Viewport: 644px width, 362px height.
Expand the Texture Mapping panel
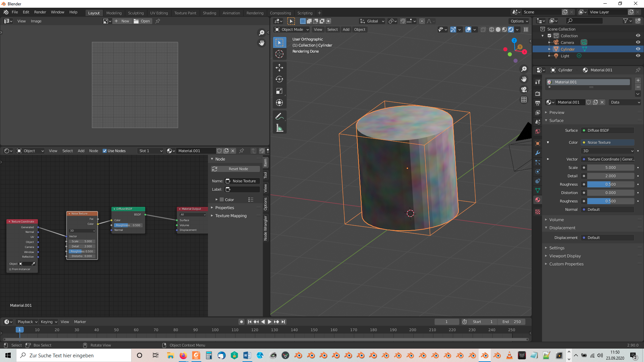[231, 216]
